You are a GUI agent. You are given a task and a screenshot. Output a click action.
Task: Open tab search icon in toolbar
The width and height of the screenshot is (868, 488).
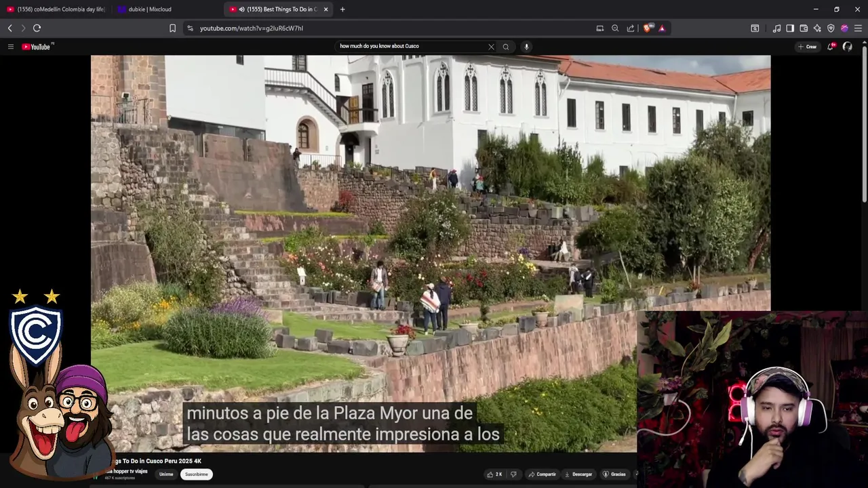tap(755, 28)
